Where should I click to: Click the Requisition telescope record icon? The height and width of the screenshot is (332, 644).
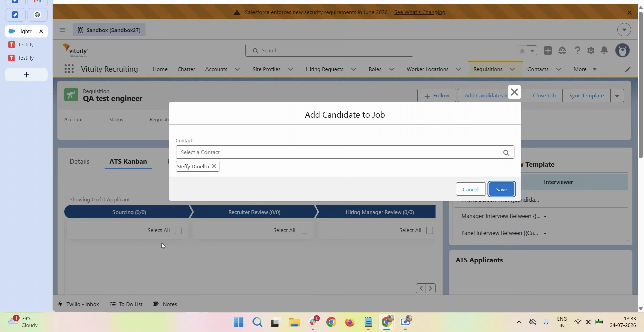tap(71, 95)
